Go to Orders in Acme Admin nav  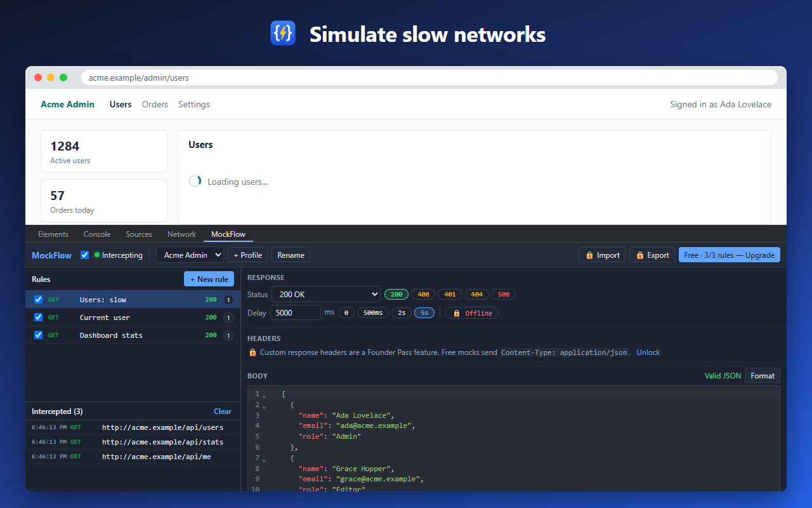coord(155,104)
